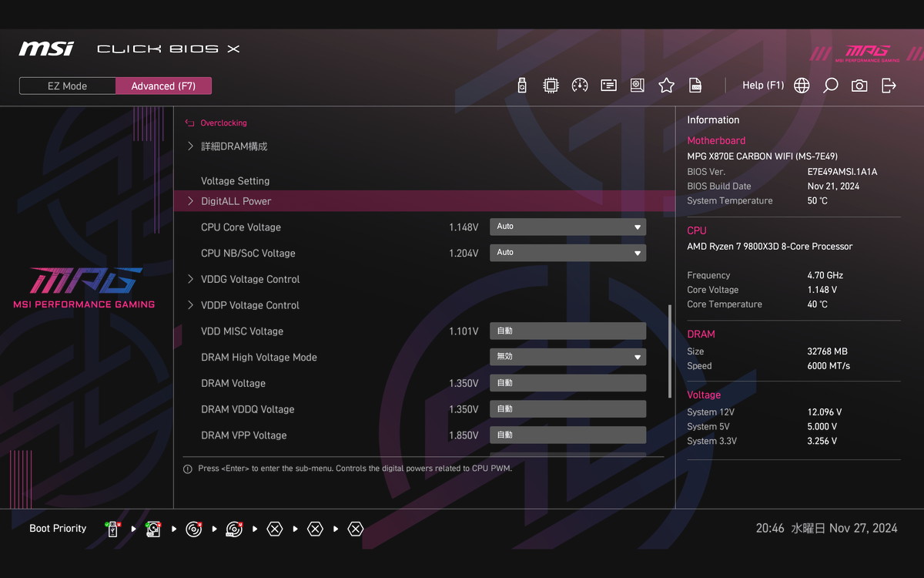Expand DigitALL Power submenu
Image resolution: width=924 pixels, height=578 pixels.
pos(424,201)
